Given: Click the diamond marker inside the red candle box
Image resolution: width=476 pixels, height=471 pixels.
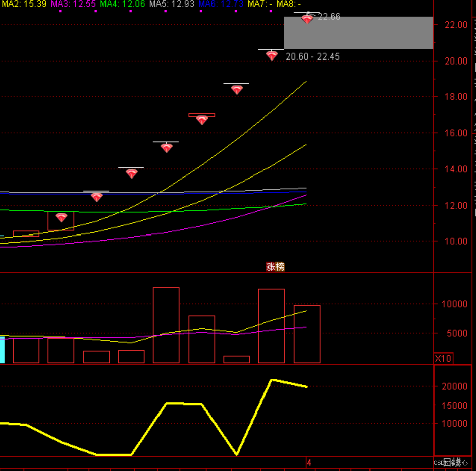Looking at the screenshot, I should (61, 217).
